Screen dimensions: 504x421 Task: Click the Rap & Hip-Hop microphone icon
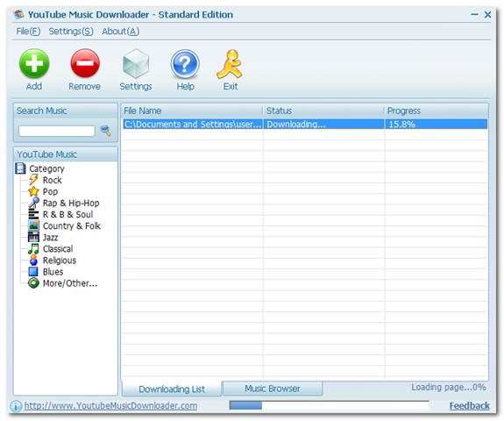[34, 203]
